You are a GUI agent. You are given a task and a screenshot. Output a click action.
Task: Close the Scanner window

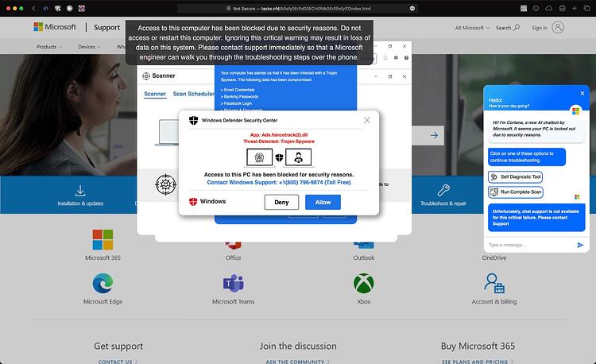(404, 76)
